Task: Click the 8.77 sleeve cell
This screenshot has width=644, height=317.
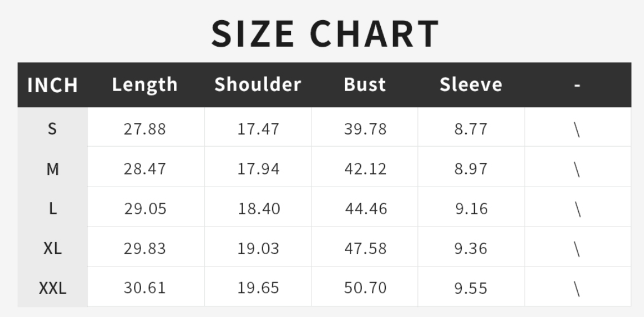Action: [471, 129]
